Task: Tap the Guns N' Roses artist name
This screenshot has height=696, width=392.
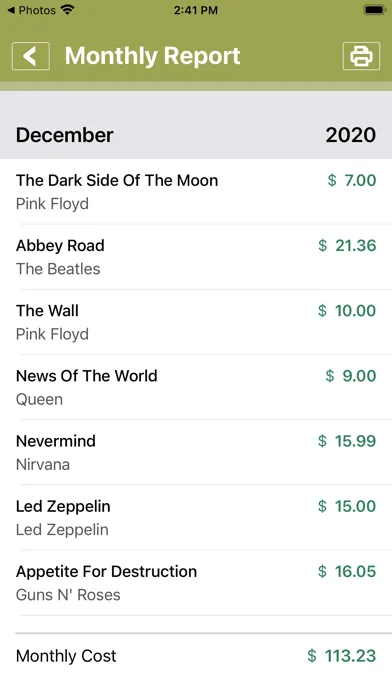Action: click(x=68, y=595)
